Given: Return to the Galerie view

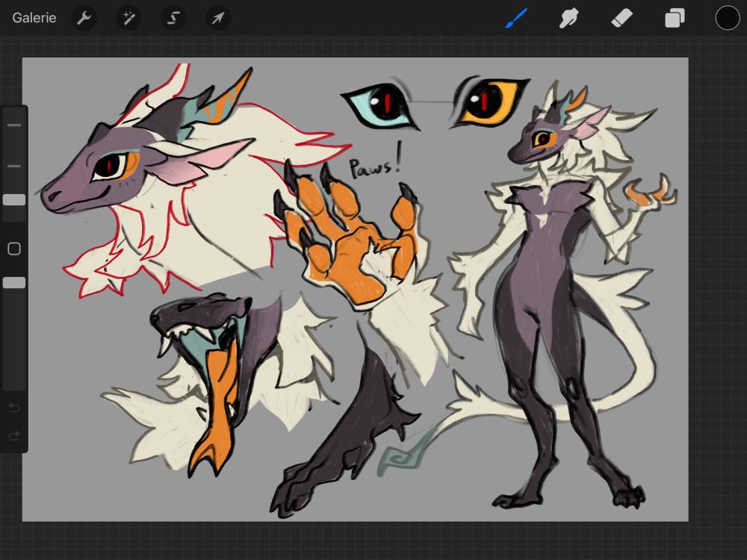Looking at the screenshot, I should coord(34,18).
